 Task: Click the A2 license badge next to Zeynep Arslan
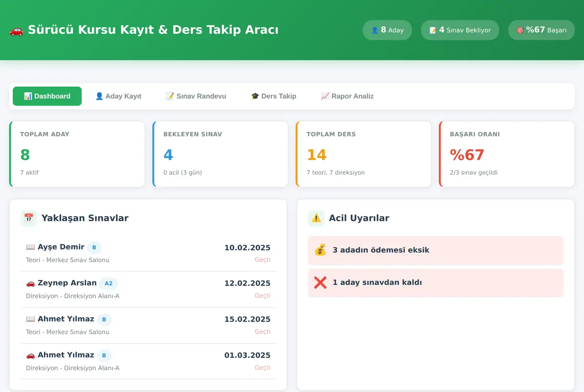tap(109, 284)
